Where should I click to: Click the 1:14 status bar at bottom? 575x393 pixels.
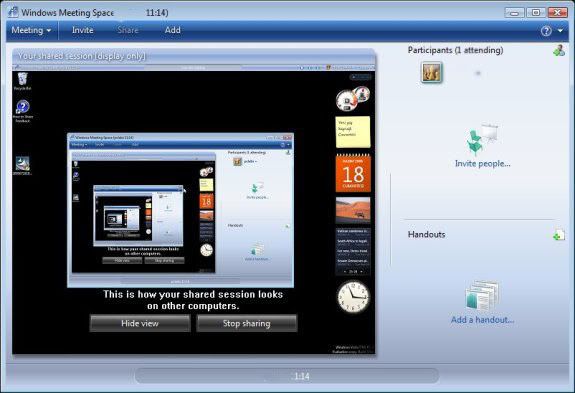287,376
